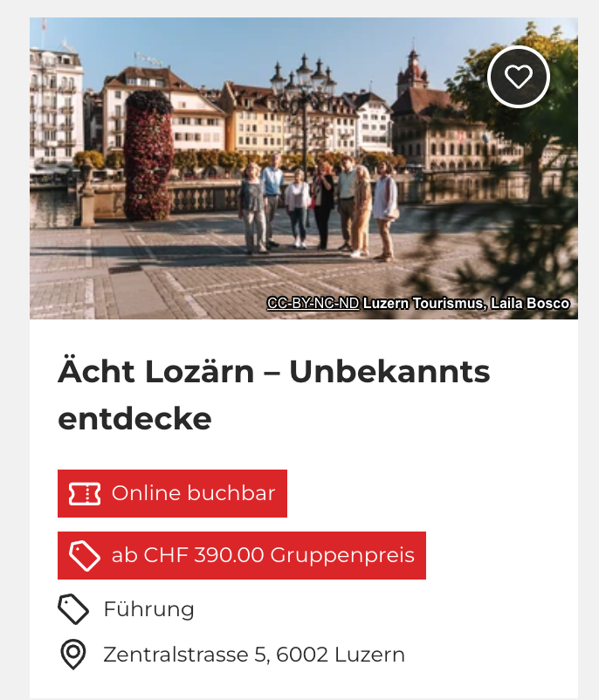Click the outlined tag icon beside Führung
The height and width of the screenshot is (700, 599).
[73, 609]
